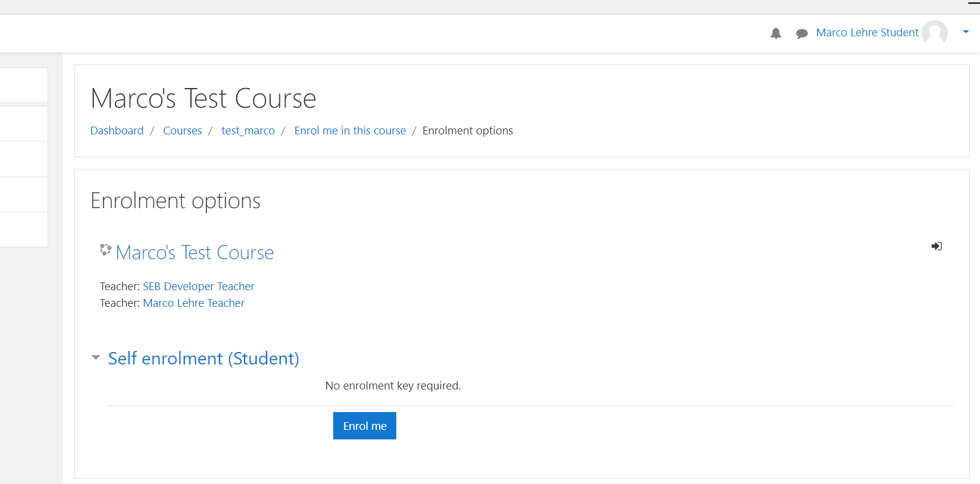The image size is (980, 484).
Task: Click the second sidebar block on the left
Action: (24, 123)
